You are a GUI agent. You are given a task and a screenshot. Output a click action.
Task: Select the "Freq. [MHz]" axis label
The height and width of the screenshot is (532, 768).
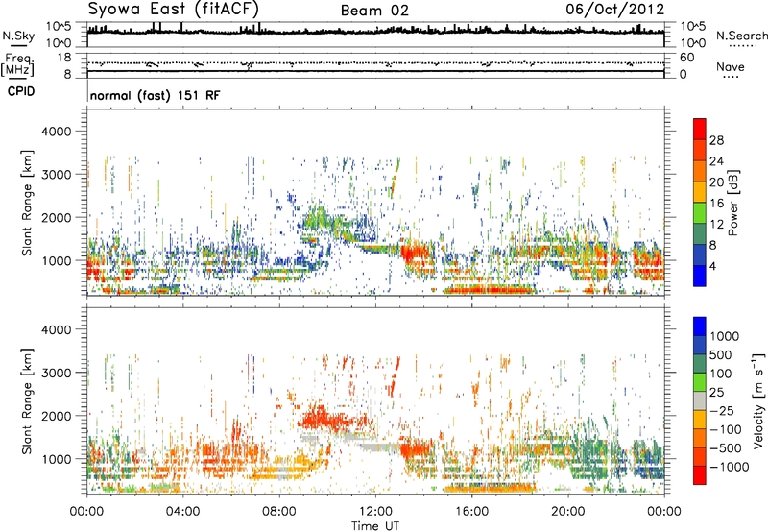(x=17, y=65)
